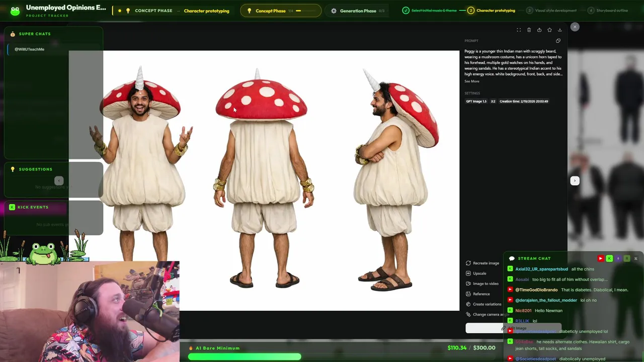Click the Suggestions lightbulb icon
This screenshot has width=644, height=362.
click(13, 169)
